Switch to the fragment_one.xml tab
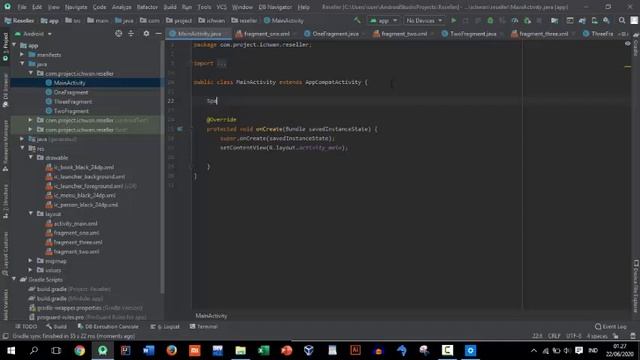The height and width of the screenshot is (360, 640). (x=266, y=34)
